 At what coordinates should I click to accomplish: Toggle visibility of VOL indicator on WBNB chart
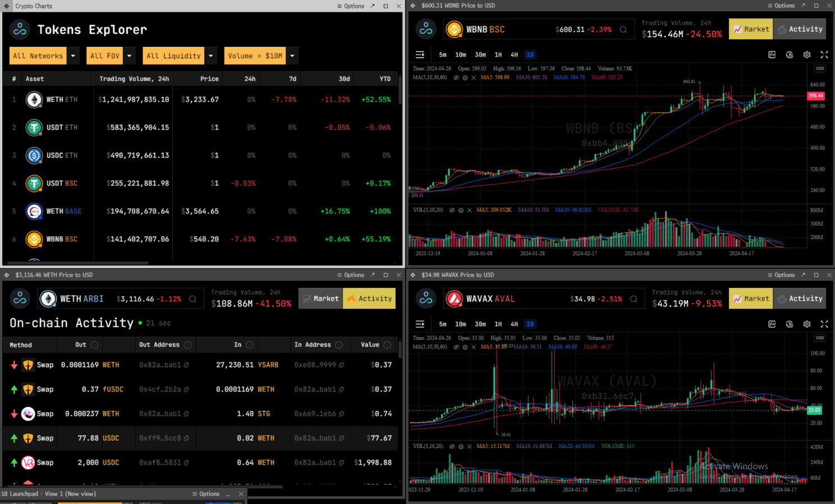coord(452,210)
